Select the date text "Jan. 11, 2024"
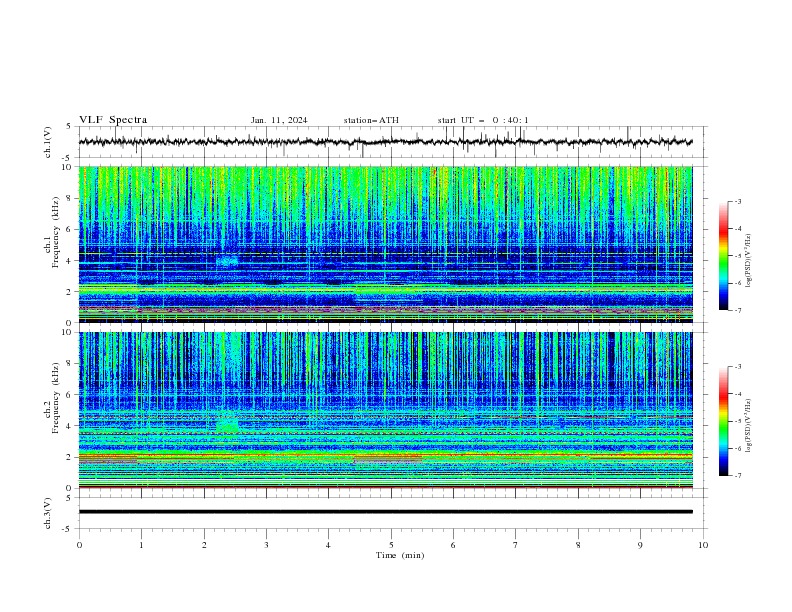 coord(279,120)
